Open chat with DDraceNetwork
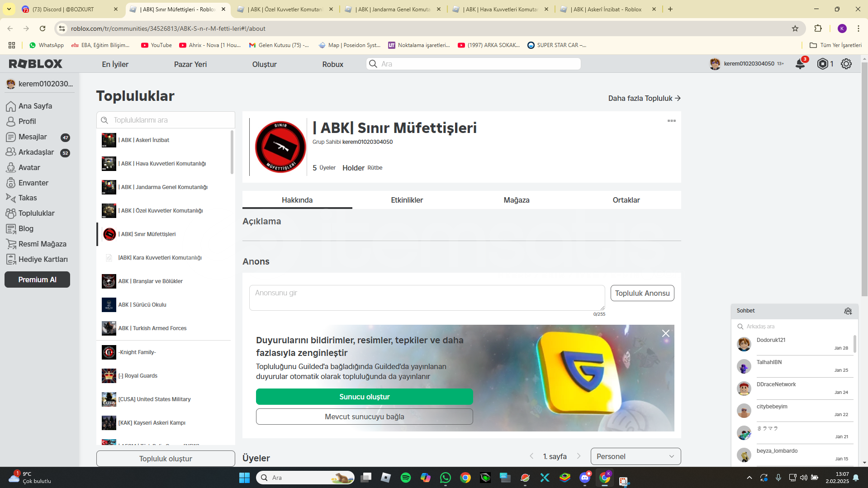This screenshot has width=868, height=488. coord(794,389)
